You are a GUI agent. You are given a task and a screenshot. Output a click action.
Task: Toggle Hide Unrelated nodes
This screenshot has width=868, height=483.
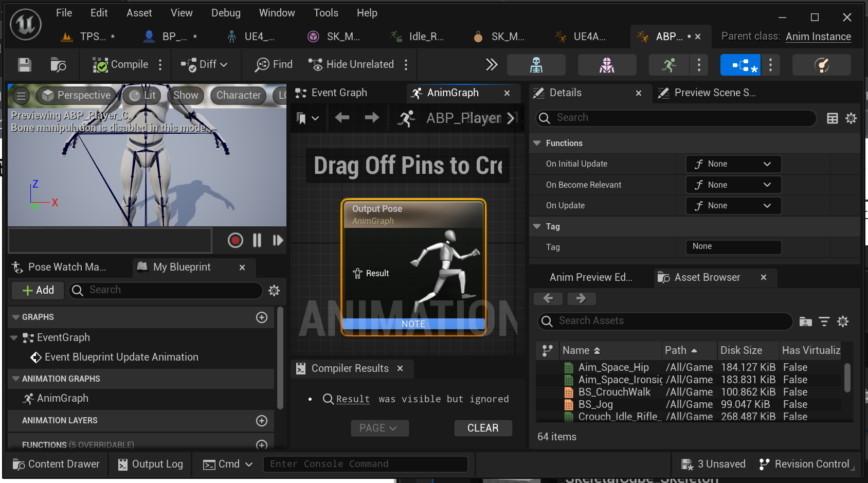click(351, 65)
